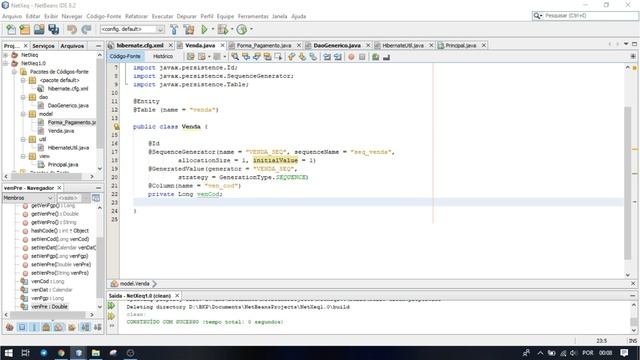Image resolution: width=640 pixels, height=360 pixels.
Task: Collapse the NetXeq1.0 project node
Action: pyautogui.click(x=6, y=63)
